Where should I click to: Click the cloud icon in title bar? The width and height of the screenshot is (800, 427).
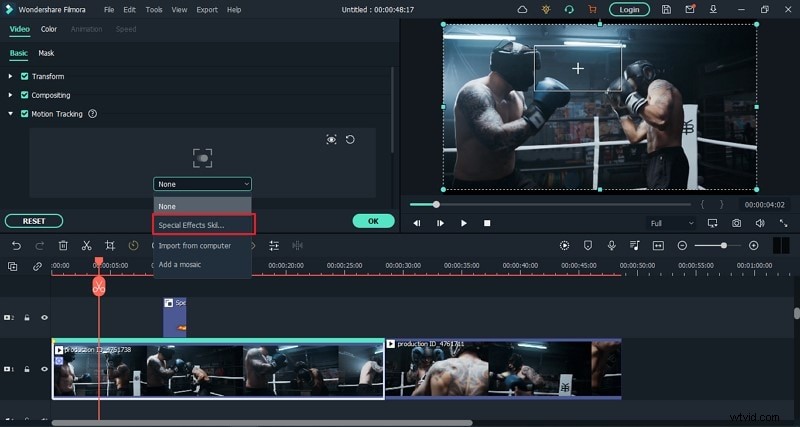(x=522, y=9)
